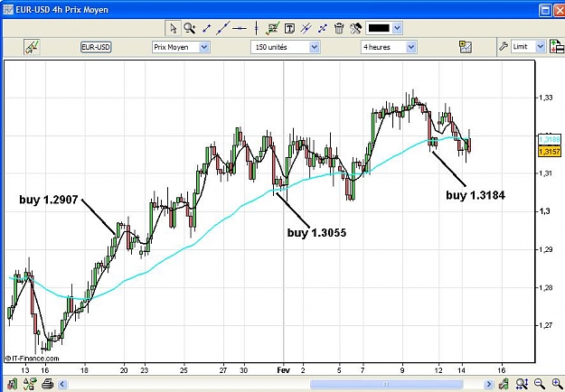Select the arrow pointer cursor tool
565x392 pixels.
pos(173,28)
